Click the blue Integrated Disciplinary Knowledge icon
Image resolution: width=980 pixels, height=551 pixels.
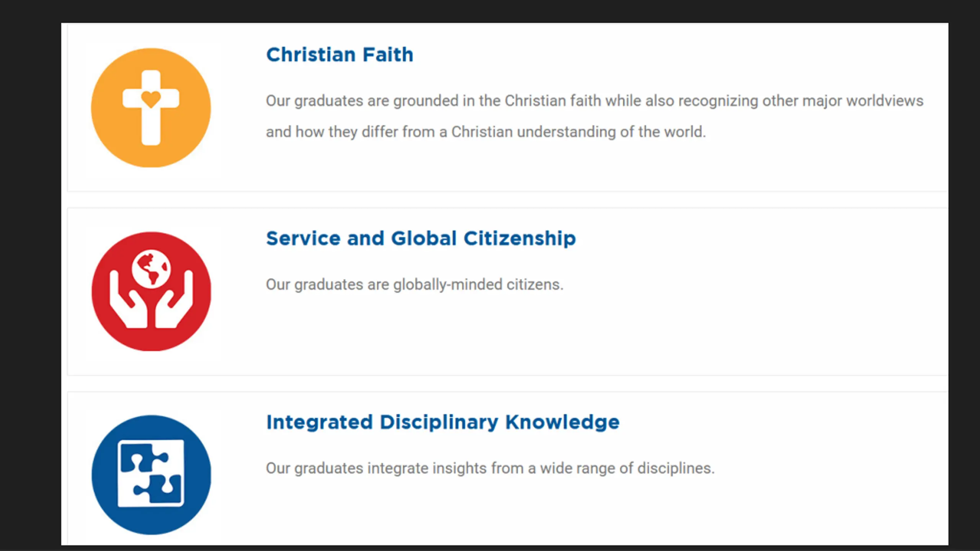click(x=151, y=475)
